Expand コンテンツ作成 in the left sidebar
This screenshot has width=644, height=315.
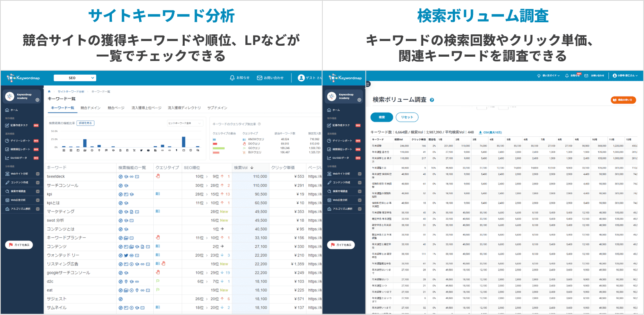[38, 183]
